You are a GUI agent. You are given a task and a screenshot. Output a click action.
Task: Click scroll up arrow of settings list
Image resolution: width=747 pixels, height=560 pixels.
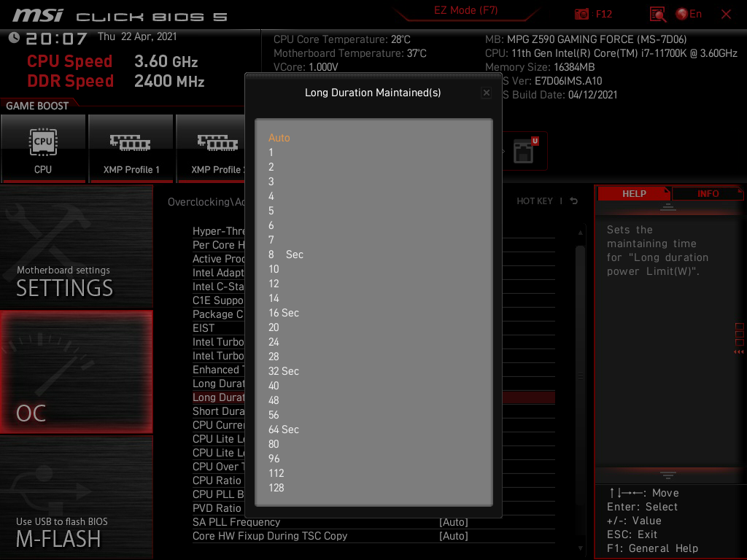click(x=580, y=233)
